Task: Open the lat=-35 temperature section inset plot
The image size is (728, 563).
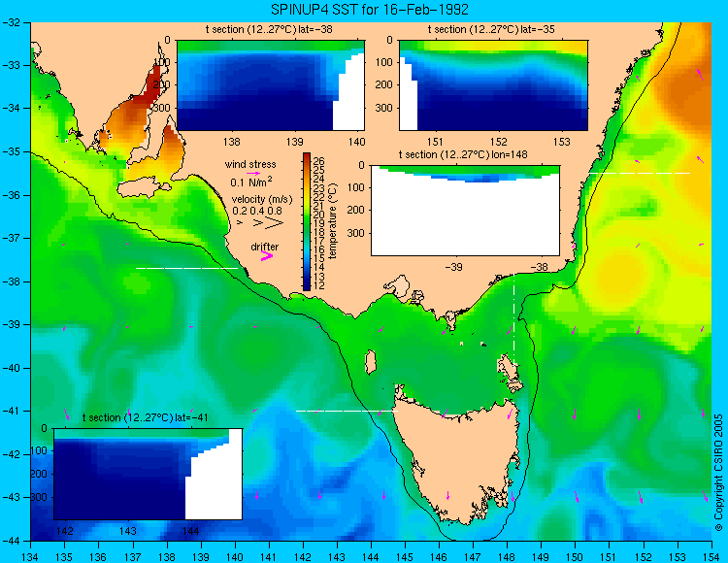Action: 493,85
